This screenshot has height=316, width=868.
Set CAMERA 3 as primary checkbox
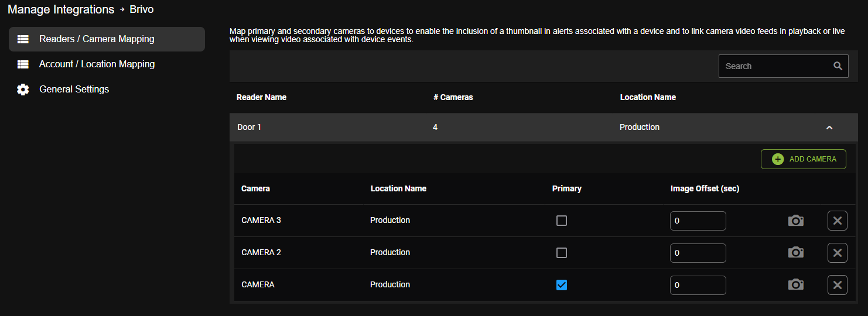(x=562, y=221)
